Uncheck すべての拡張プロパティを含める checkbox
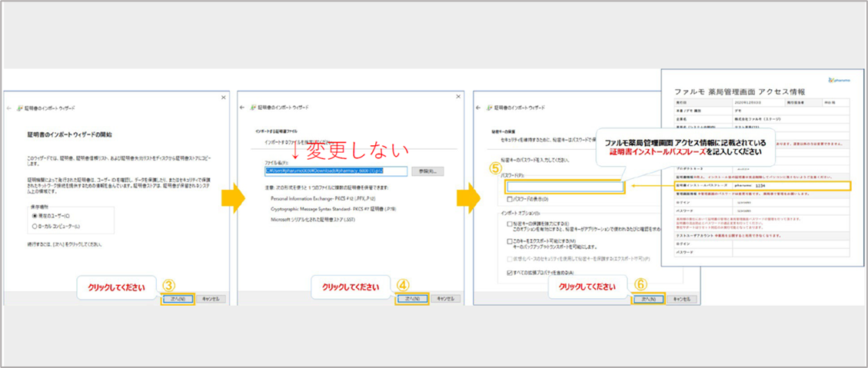This screenshot has width=868, height=368. [x=510, y=272]
